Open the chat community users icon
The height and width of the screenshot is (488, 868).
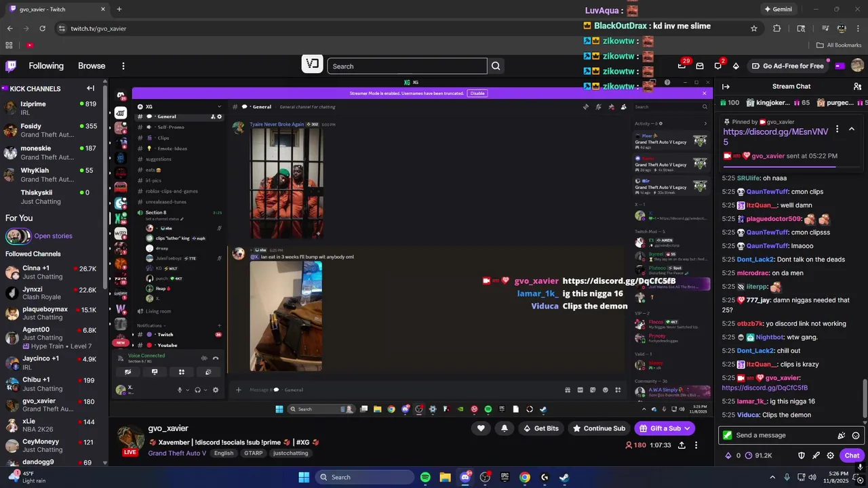click(x=857, y=86)
